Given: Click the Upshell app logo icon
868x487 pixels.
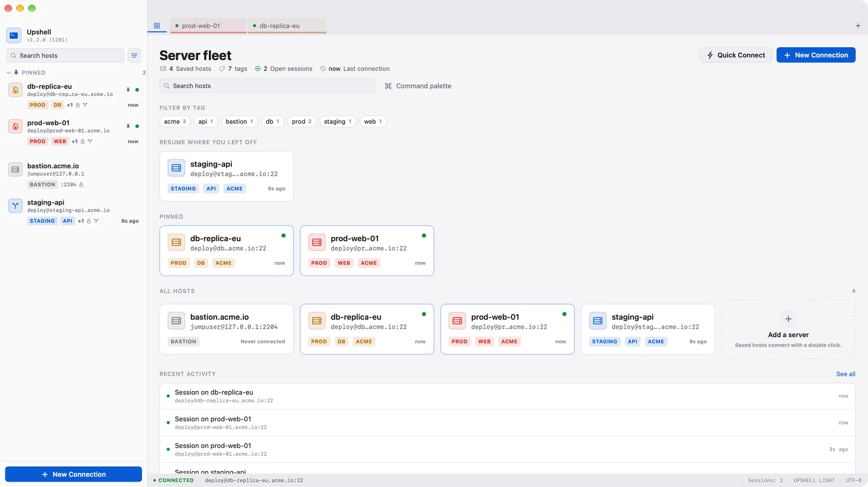Looking at the screenshot, I should tap(14, 35).
